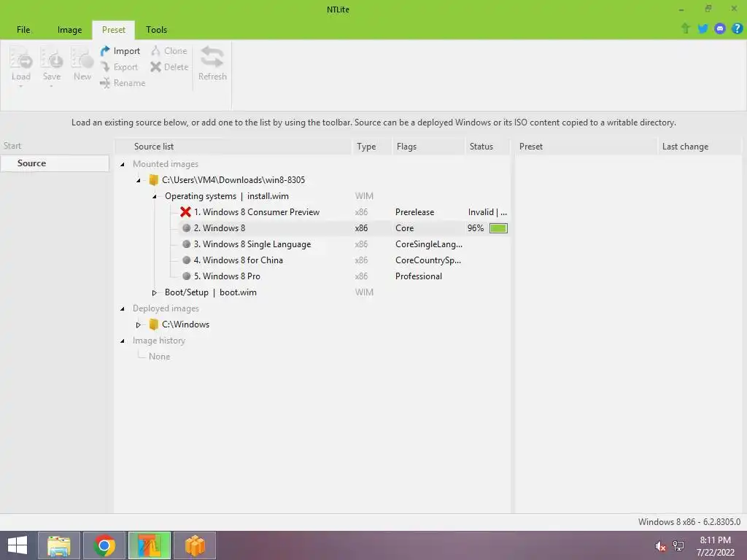Screen dimensions: 747x560
Task: Switch to the Image tab
Action: click(69, 29)
